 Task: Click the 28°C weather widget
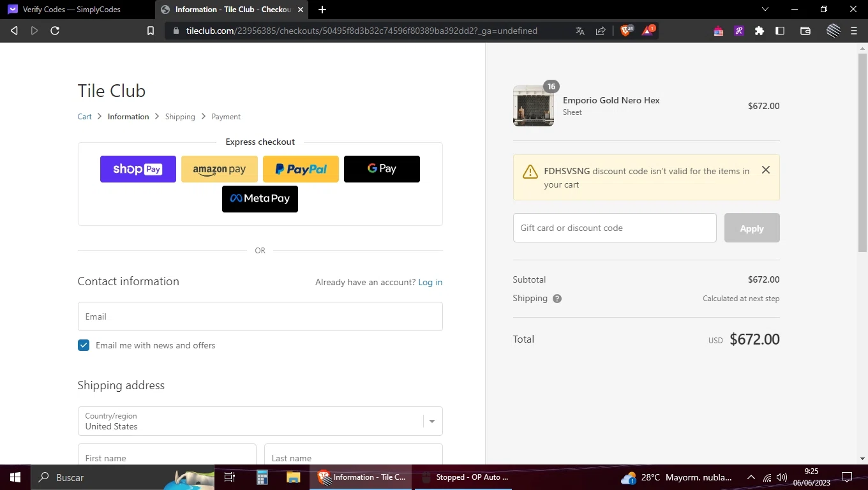[677, 477]
